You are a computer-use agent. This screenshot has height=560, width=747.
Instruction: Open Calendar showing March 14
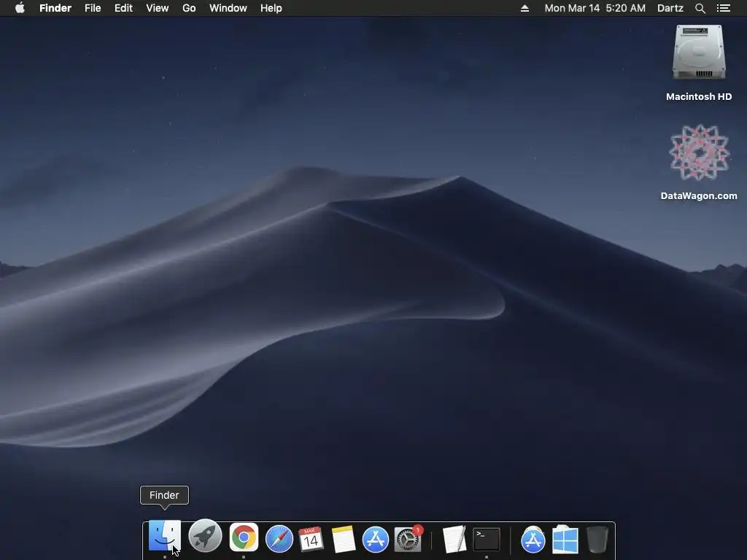[x=311, y=539]
